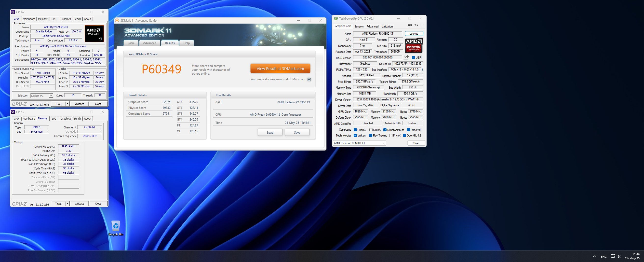Image resolution: width=644 pixels, height=262 pixels.
Task: Click Close button in bottom CPU-Z window
Action: click(x=98, y=204)
